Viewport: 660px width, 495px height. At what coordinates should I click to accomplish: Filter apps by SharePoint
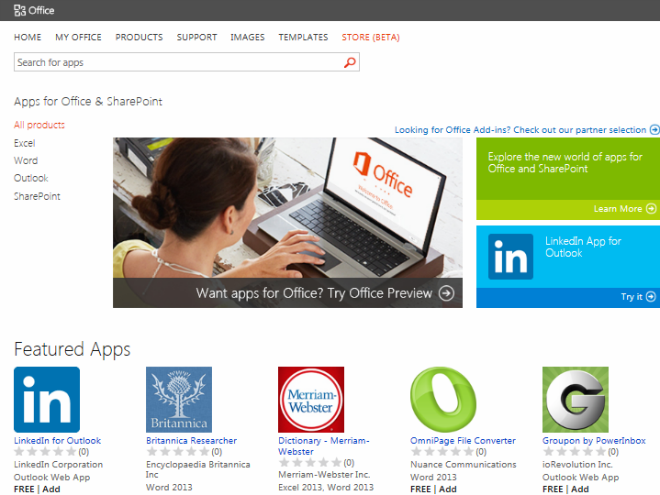pos(37,196)
